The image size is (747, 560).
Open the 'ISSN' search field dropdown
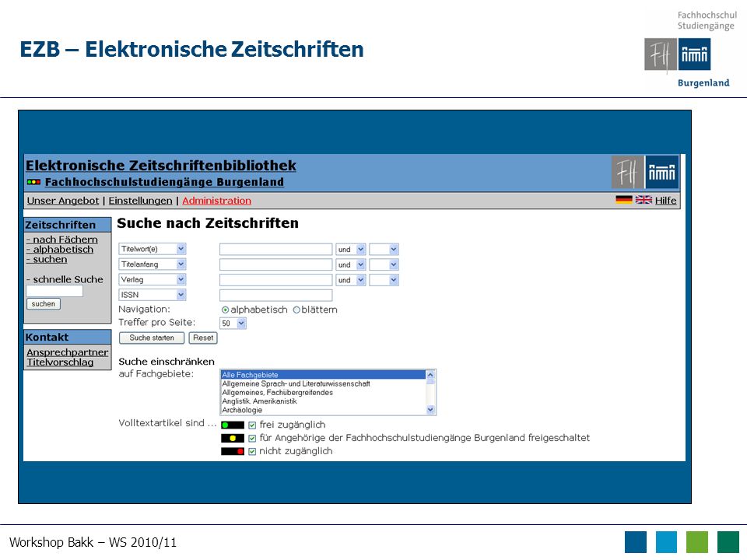tap(153, 295)
